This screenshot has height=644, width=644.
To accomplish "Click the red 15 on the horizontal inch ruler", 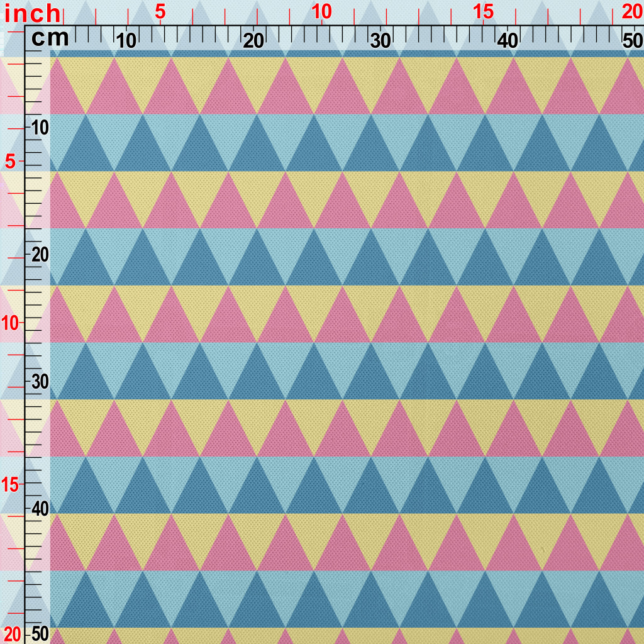I will point(483,11).
